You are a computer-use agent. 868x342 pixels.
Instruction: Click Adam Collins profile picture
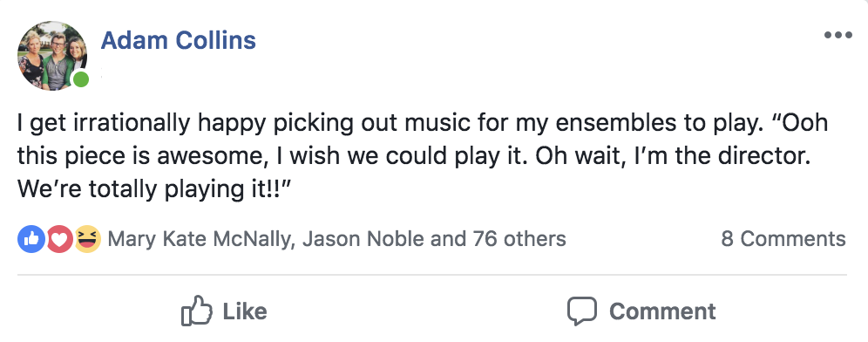pos(52,56)
